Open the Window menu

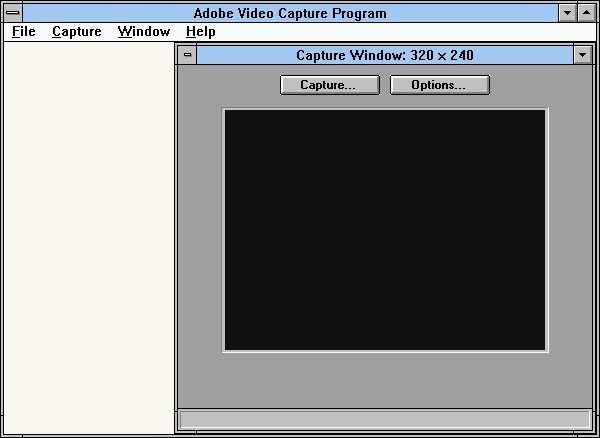click(144, 31)
